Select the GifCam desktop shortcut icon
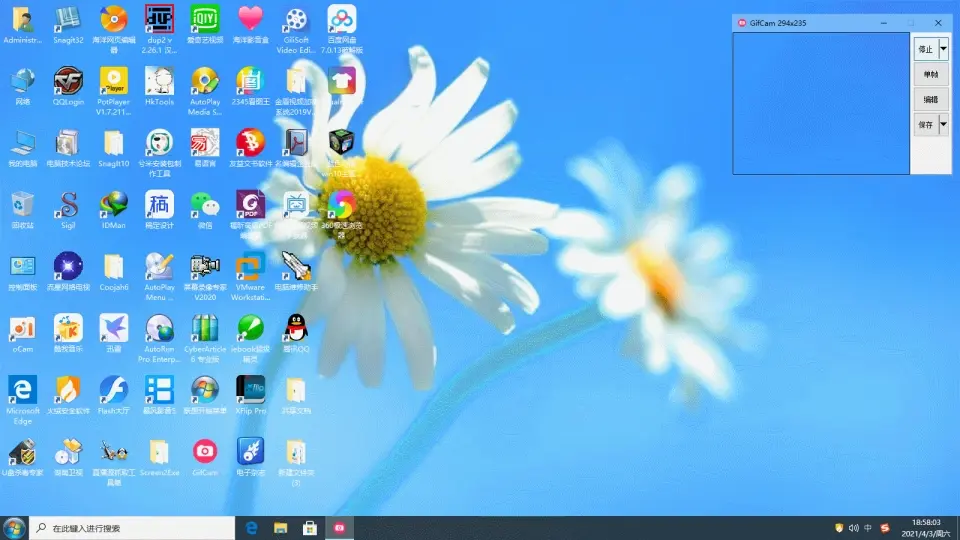Screen dimensions: 960x540 tap(205, 452)
